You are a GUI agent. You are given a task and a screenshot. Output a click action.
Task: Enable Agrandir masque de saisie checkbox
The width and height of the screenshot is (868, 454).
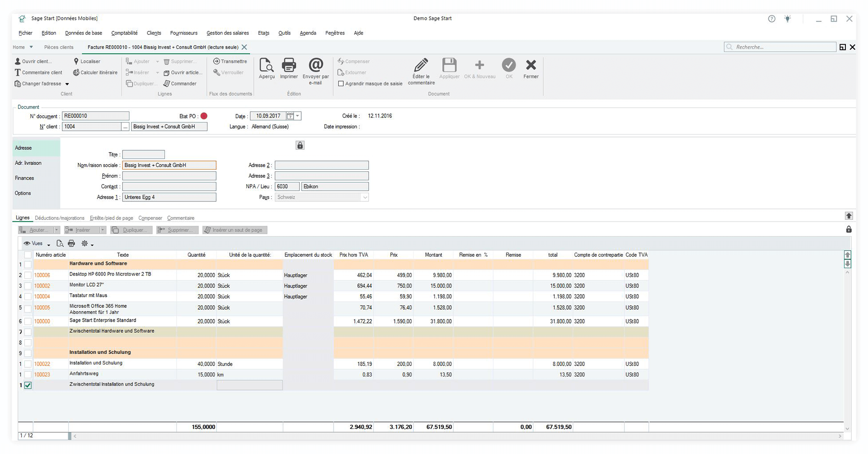[x=341, y=84]
